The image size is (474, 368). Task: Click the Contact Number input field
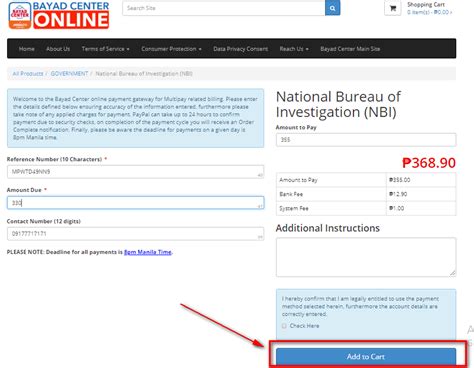pos(135,234)
